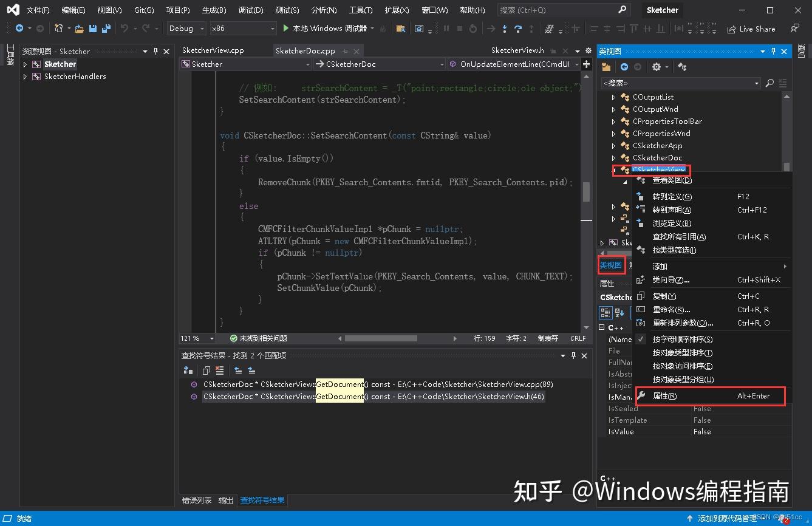Screen dimensions: 812x526
Task: Navigate back using Class View back arrow icon
Action: (x=624, y=67)
